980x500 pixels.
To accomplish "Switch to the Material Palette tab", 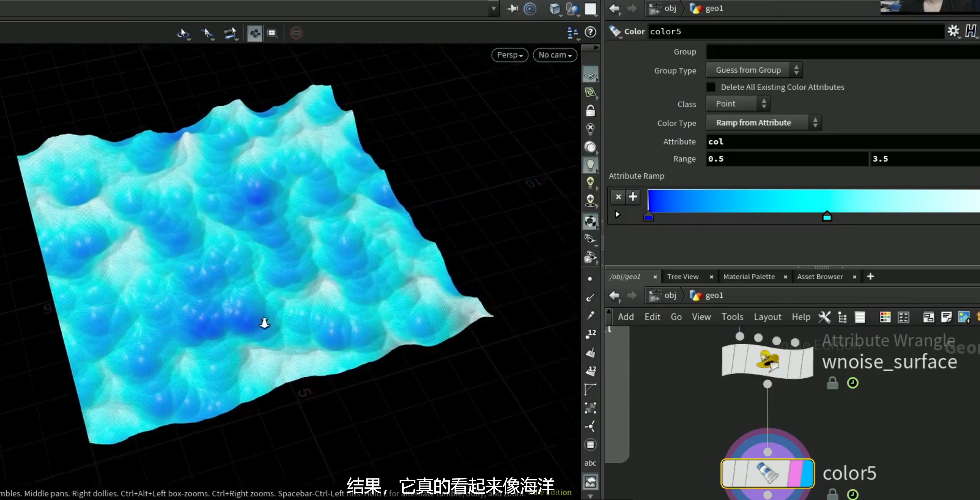I will 749,277.
